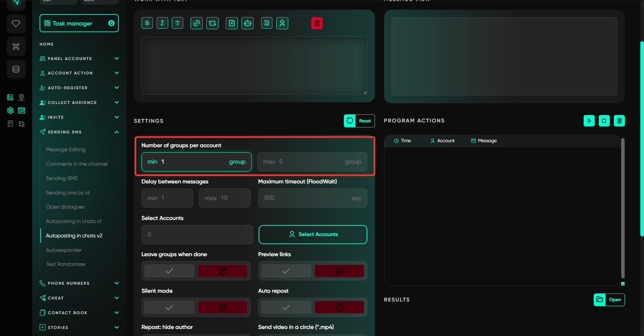Disable Preview links with the red option
This screenshot has width=644, height=336.
coord(339,271)
